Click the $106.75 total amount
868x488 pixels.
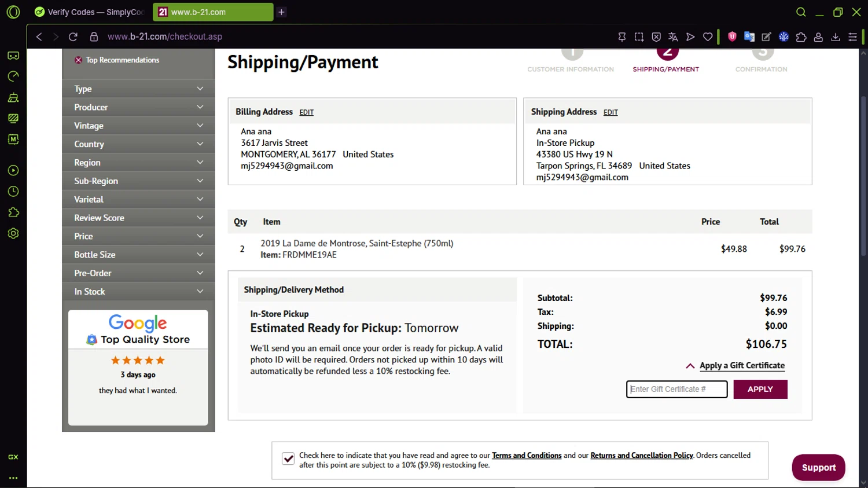pyautogui.click(x=766, y=344)
